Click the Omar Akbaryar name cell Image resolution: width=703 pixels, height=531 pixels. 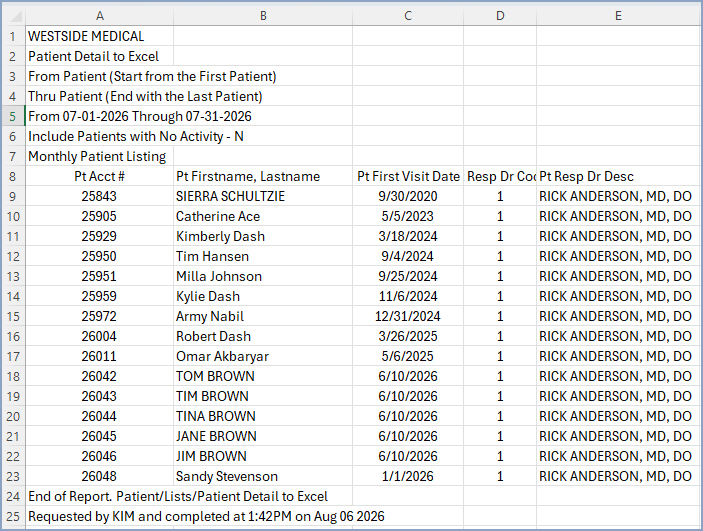point(263,357)
